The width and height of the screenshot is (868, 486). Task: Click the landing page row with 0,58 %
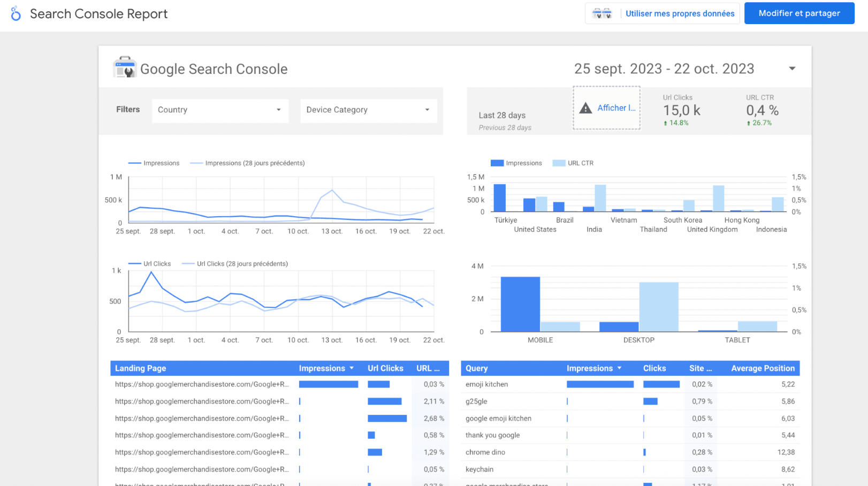tap(279, 435)
